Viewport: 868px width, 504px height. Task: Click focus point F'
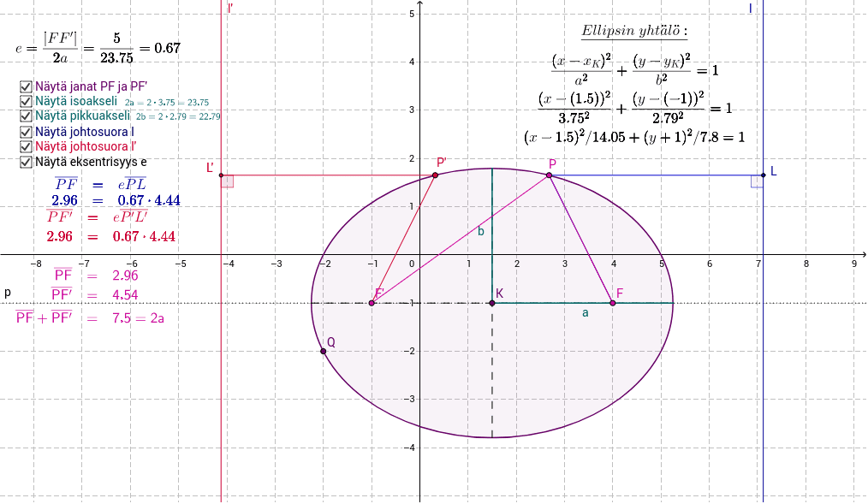pos(372,303)
